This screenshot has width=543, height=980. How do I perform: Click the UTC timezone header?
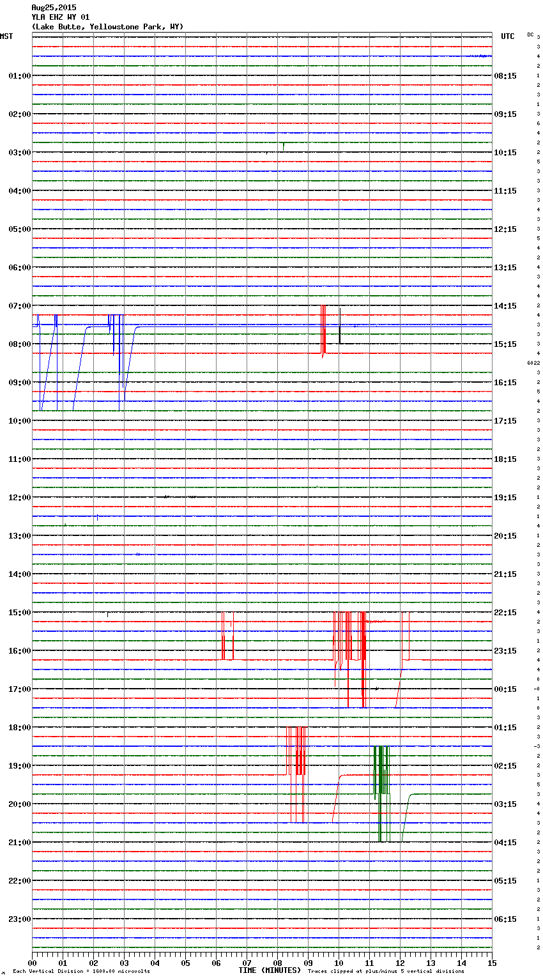(508, 36)
